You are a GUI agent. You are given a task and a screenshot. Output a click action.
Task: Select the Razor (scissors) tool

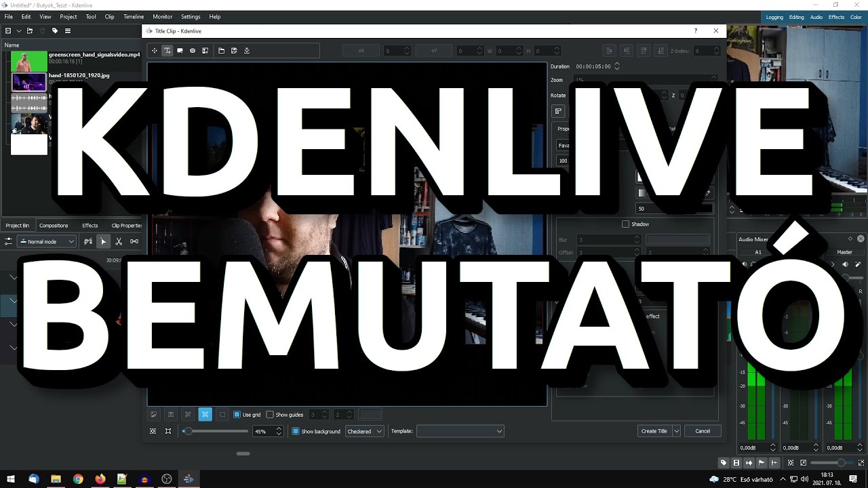click(x=119, y=241)
